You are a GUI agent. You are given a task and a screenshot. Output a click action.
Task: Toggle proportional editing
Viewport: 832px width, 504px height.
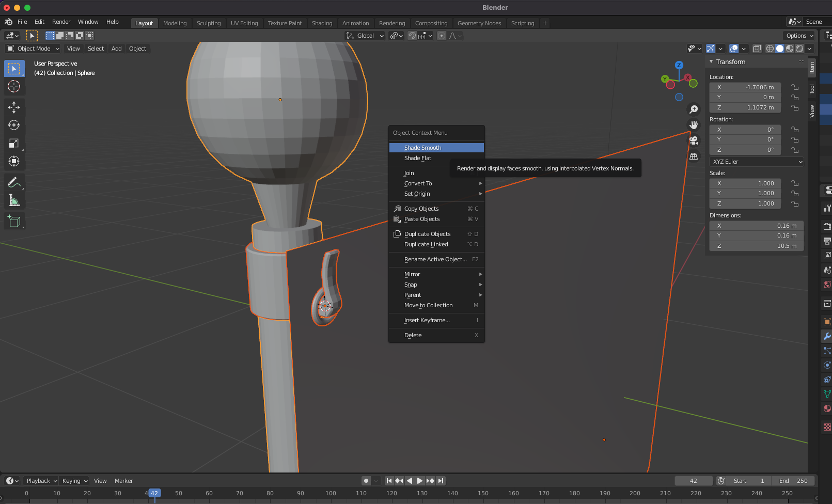(442, 36)
